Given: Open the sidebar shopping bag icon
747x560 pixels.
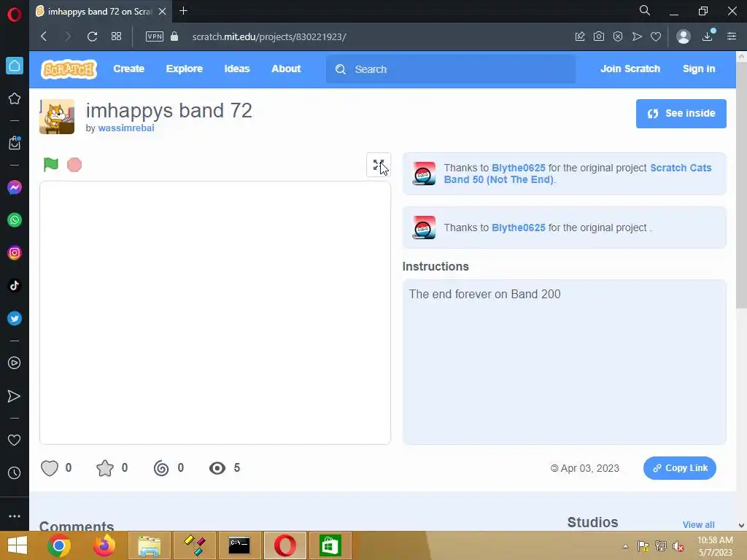Looking at the screenshot, I should point(15,143).
